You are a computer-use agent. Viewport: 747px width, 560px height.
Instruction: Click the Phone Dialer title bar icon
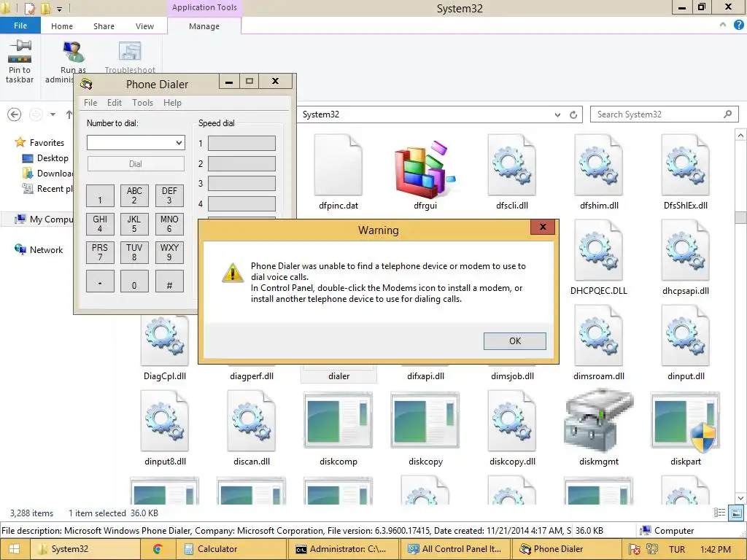tap(86, 85)
